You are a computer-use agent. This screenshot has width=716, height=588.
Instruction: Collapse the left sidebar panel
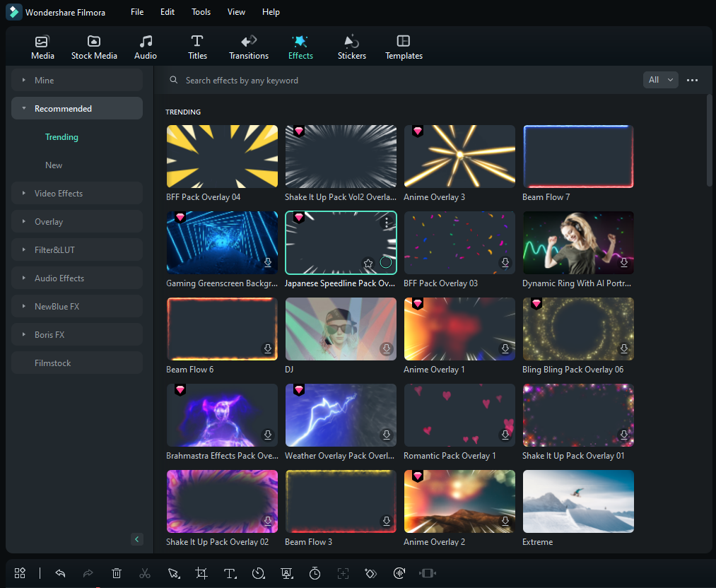click(137, 539)
